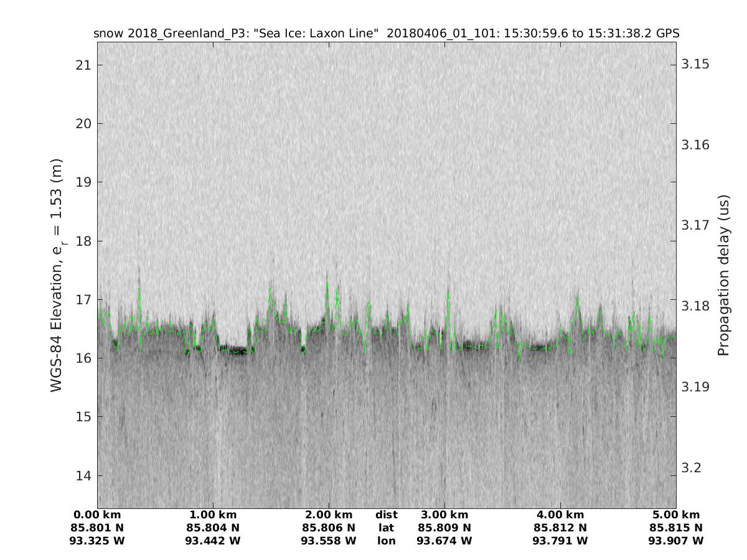This screenshot has width=747, height=560.
Task: Click the plot title text at top
Action: pos(386,34)
